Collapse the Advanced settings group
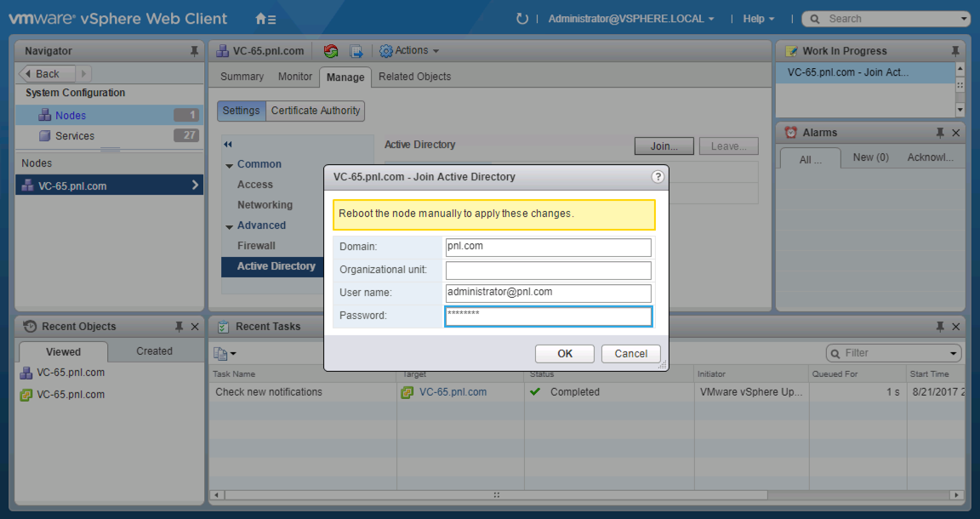980x519 pixels. click(230, 226)
